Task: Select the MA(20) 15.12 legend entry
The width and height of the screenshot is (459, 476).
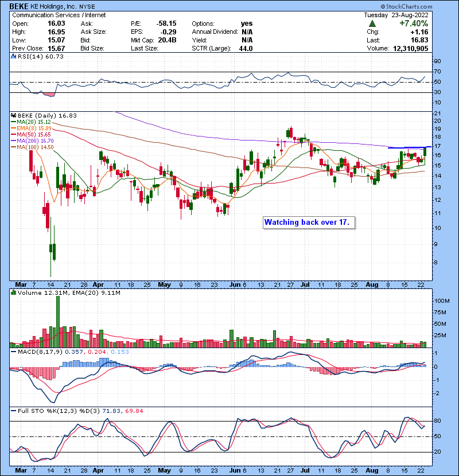Action: click(31, 122)
